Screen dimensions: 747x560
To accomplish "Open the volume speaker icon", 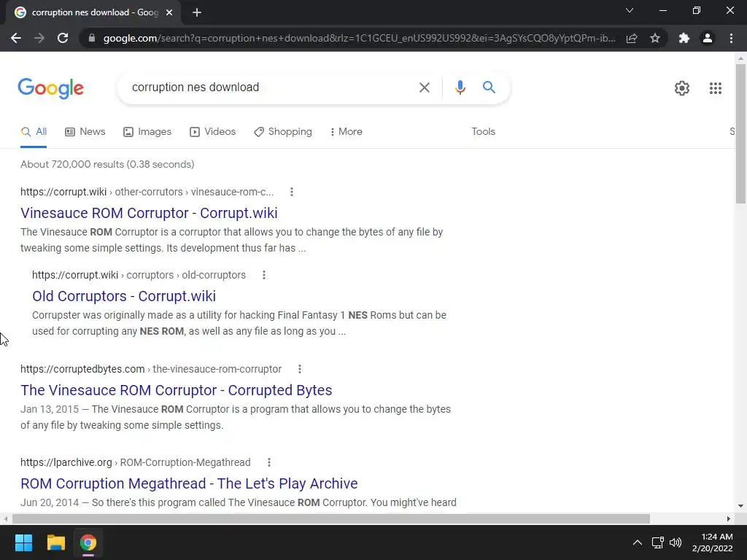I will pyautogui.click(x=676, y=542).
